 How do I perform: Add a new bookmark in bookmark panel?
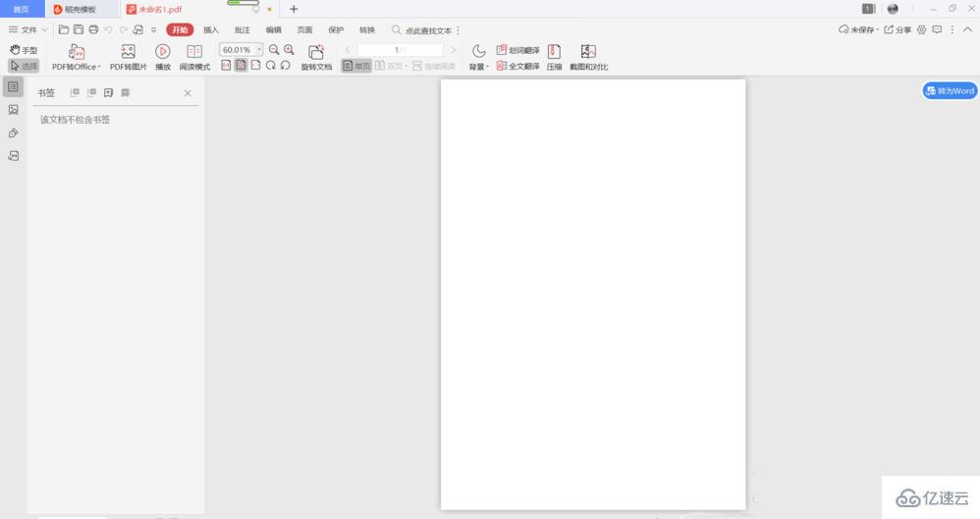coord(108,93)
